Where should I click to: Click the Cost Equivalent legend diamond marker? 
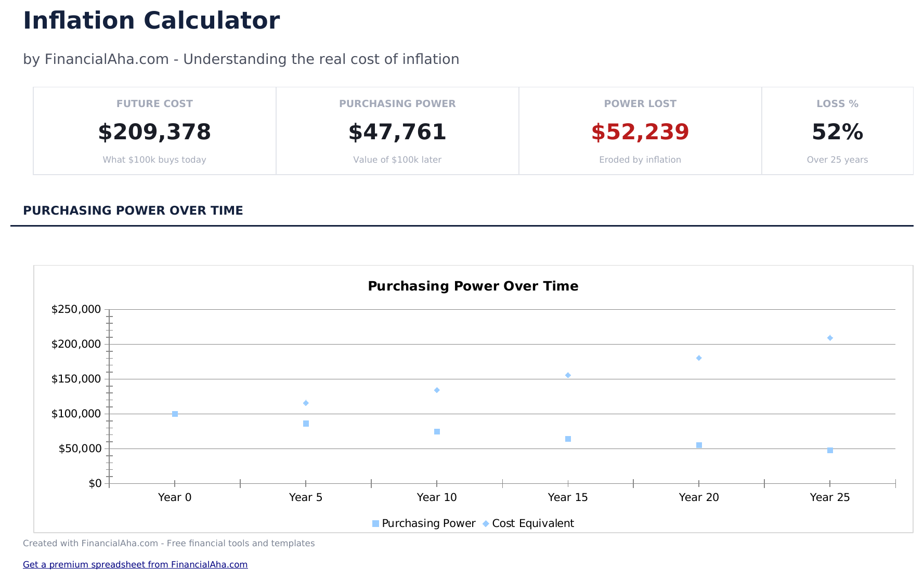coord(486,524)
